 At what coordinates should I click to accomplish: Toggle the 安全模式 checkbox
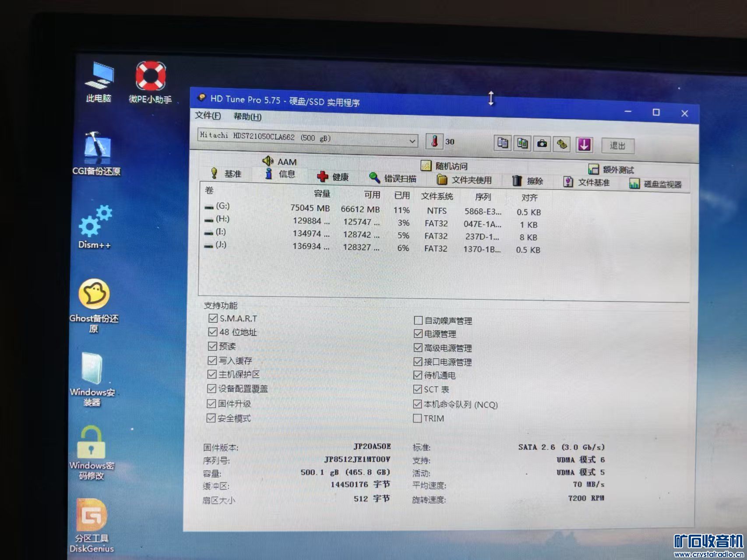click(211, 418)
